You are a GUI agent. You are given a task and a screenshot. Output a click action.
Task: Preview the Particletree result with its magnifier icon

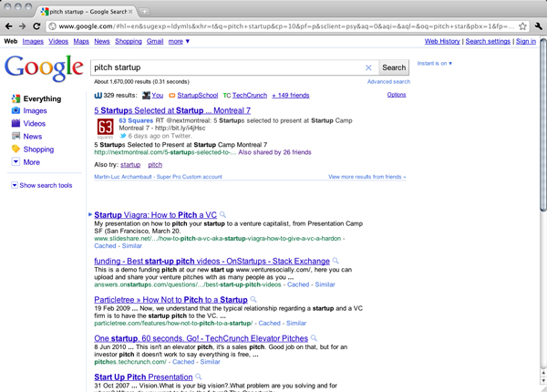(253, 299)
